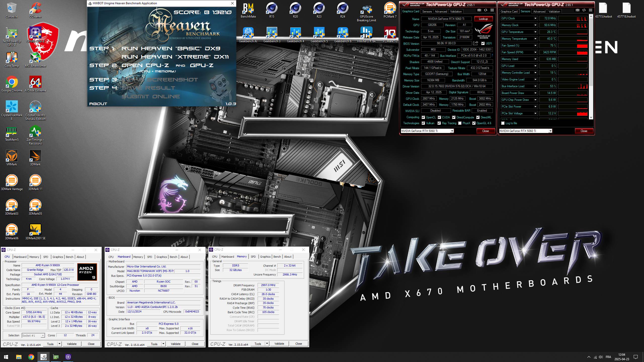Open the 457718.hwbot file
Viewport: 644px width, 362px height.
[x=626, y=10]
